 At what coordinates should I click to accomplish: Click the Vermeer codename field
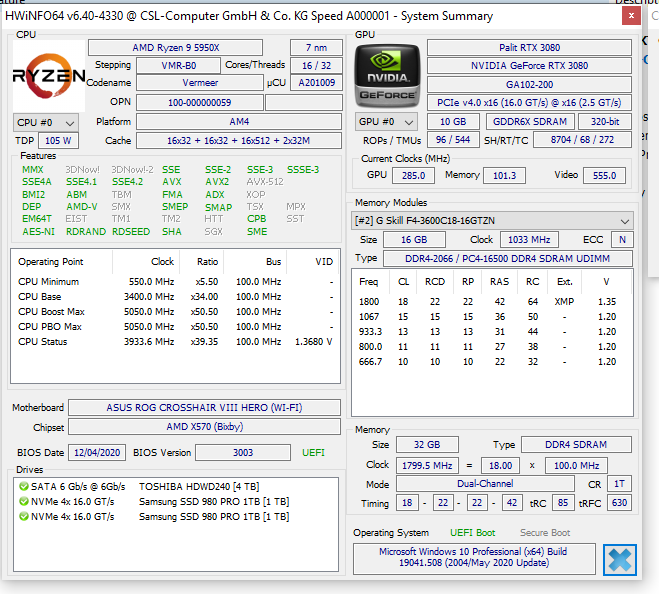click(200, 82)
